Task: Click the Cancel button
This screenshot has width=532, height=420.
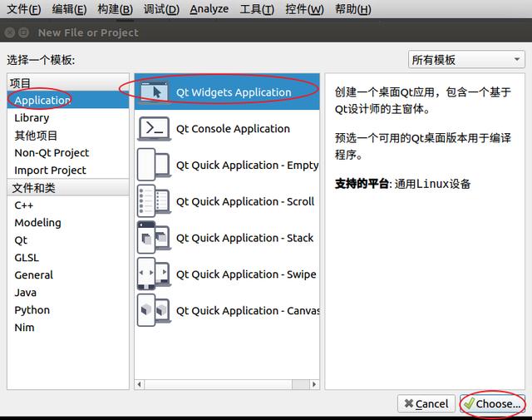Action: click(426, 403)
